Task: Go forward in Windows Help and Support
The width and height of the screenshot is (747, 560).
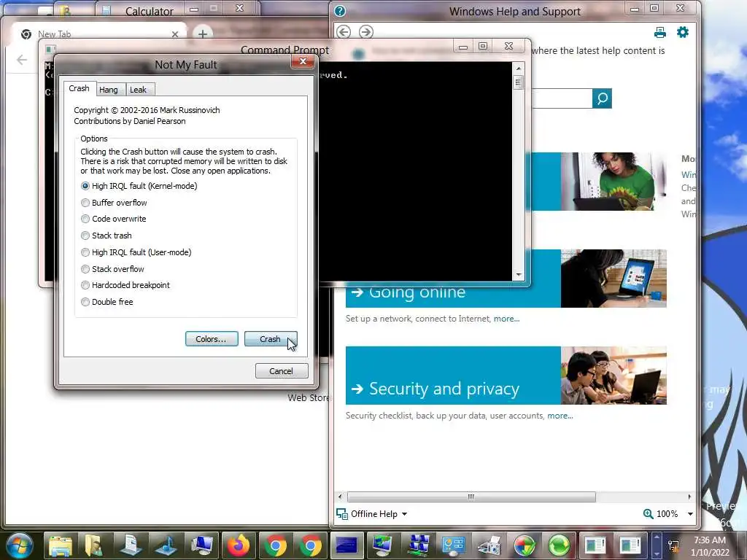Action: [x=366, y=32]
